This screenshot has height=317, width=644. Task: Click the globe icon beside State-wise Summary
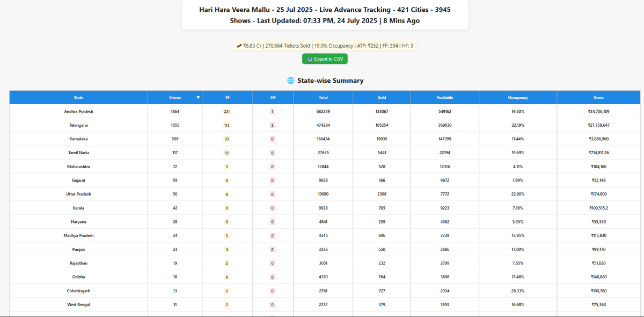291,81
